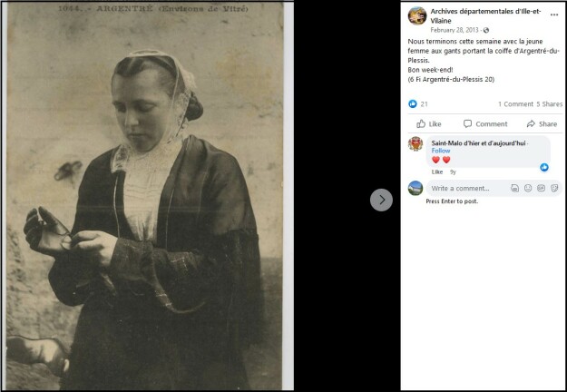Like the post with the thumbs-up button
The image size is (567, 392).
(429, 124)
